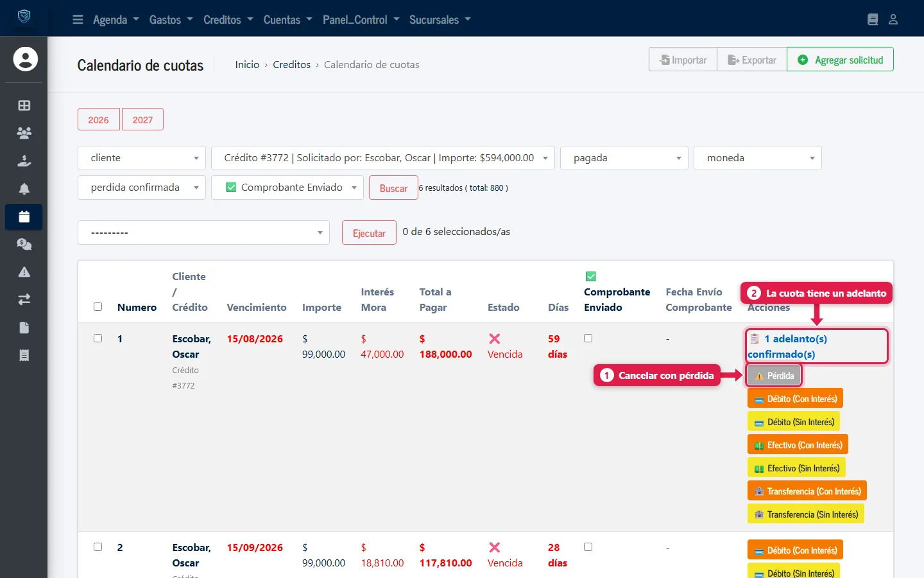Open the Comprobante Enviado filter dropdown
The height and width of the screenshot is (578, 924).
pyautogui.click(x=287, y=188)
